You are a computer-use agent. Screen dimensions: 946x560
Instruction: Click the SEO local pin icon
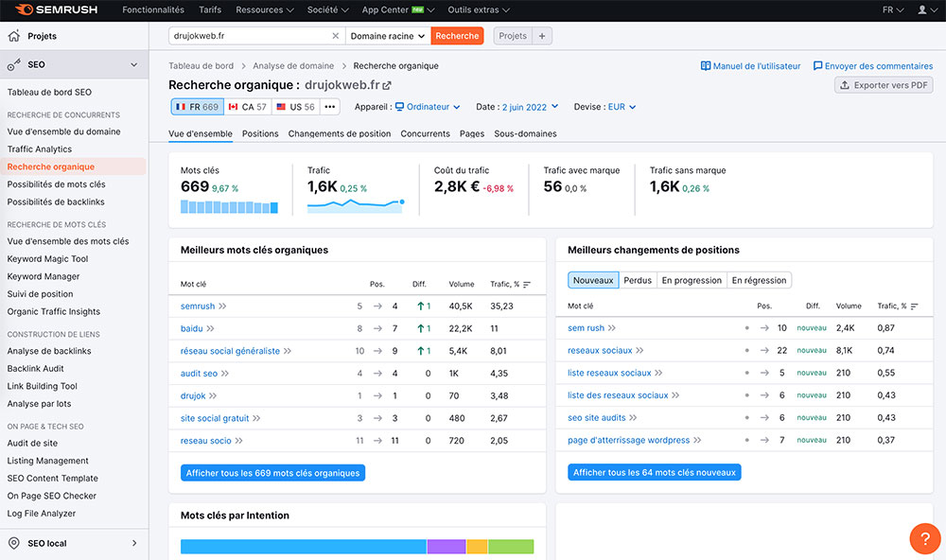click(14, 543)
